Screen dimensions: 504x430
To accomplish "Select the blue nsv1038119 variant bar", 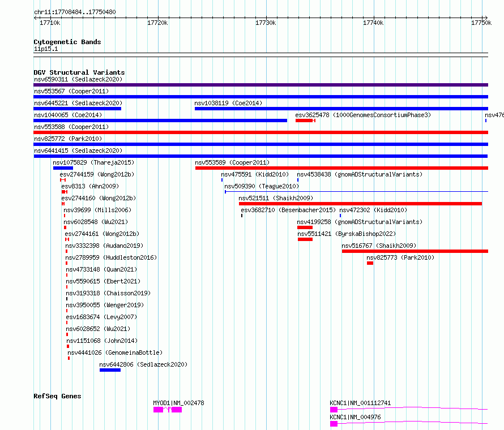I will (341, 109).
